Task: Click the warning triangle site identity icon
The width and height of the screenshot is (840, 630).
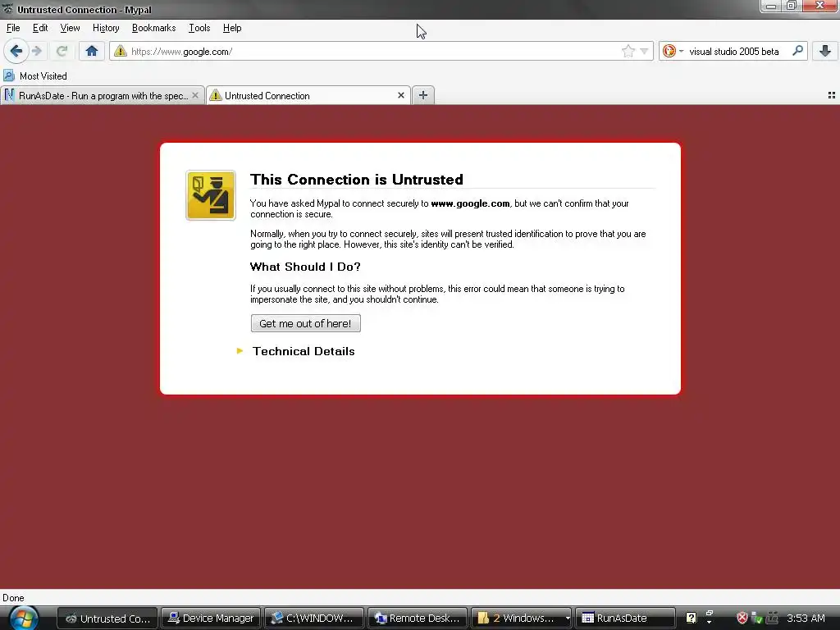Action: pyautogui.click(x=121, y=51)
